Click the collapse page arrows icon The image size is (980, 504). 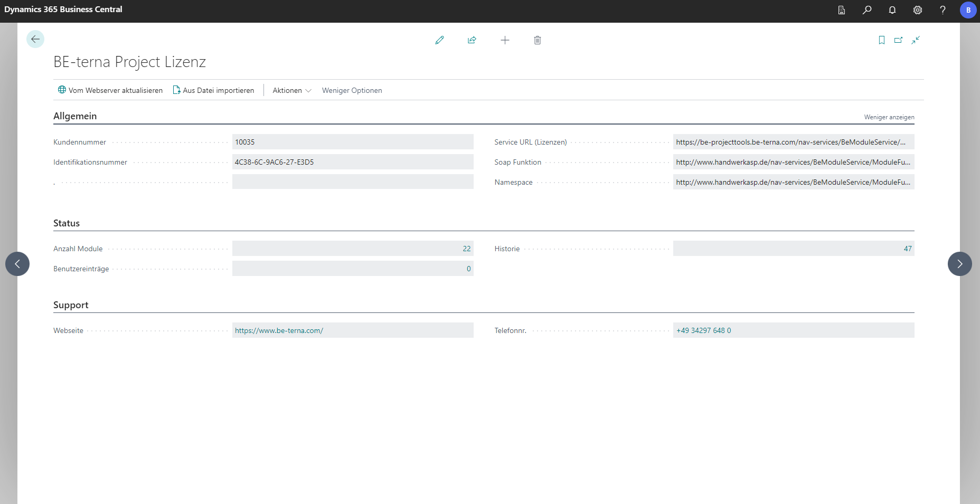(x=916, y=40)
